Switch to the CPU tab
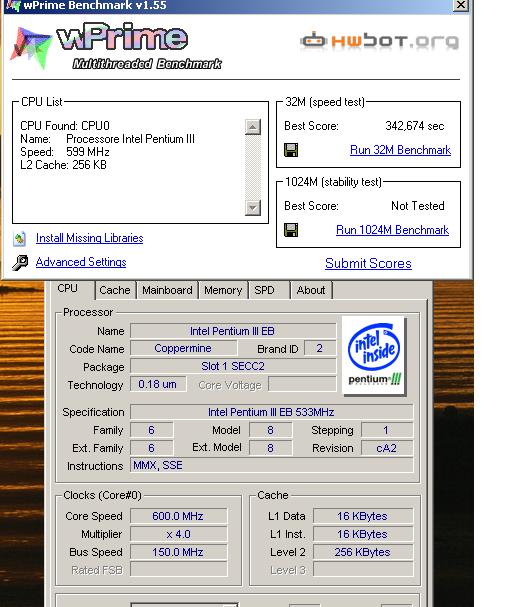 click(68, 289)
